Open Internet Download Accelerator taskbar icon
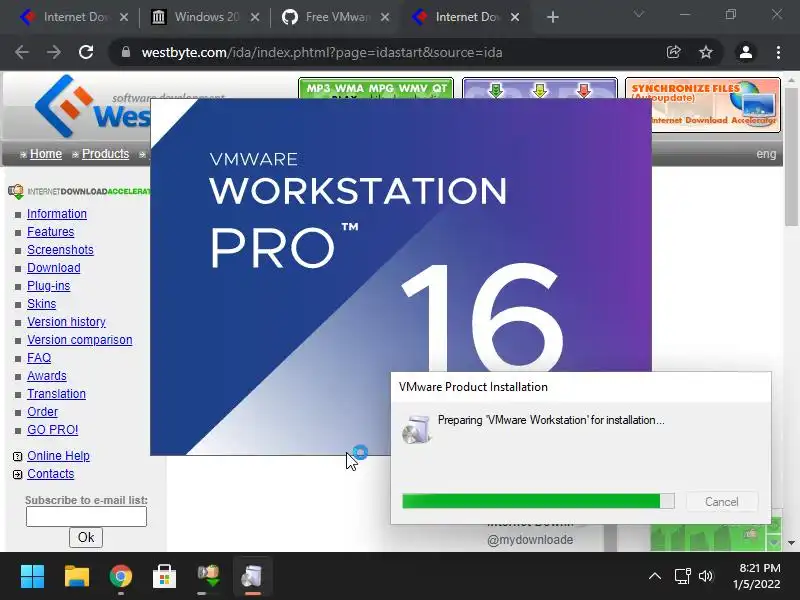 pos(209,577)
